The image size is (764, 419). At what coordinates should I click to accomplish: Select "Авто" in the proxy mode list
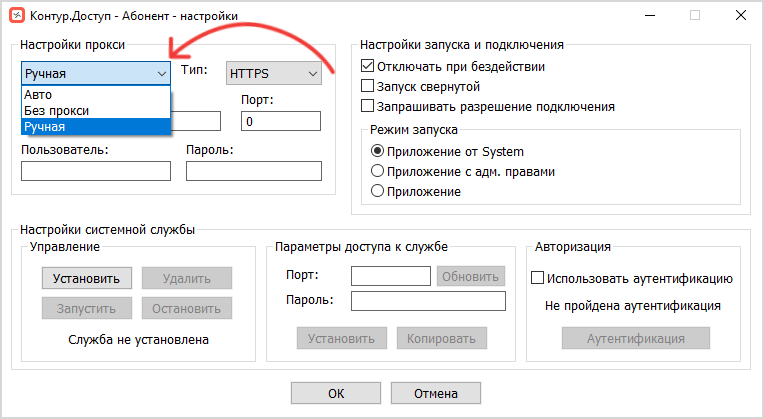96,95
